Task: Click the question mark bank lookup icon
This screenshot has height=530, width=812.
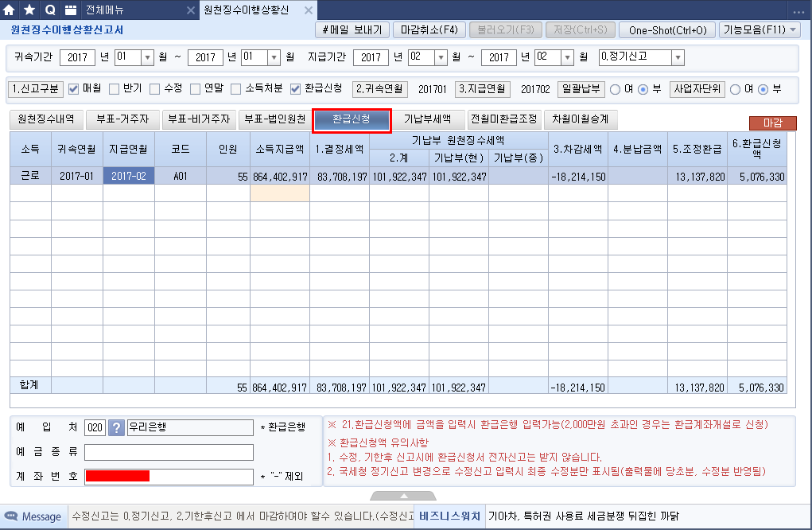Action: 117,427
